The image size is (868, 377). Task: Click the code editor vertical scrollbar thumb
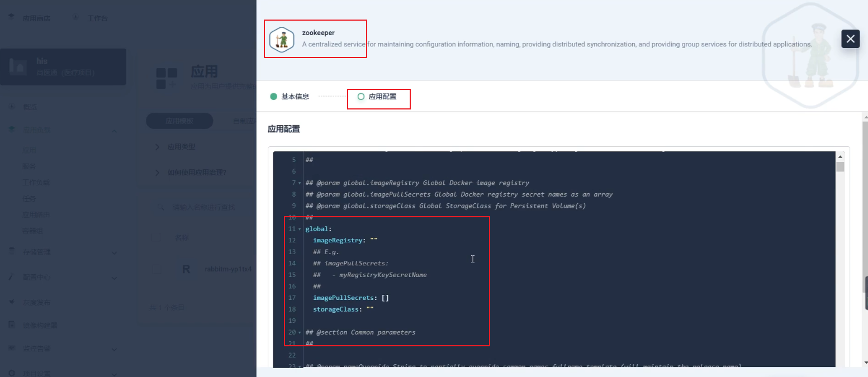tap(840, 167)
